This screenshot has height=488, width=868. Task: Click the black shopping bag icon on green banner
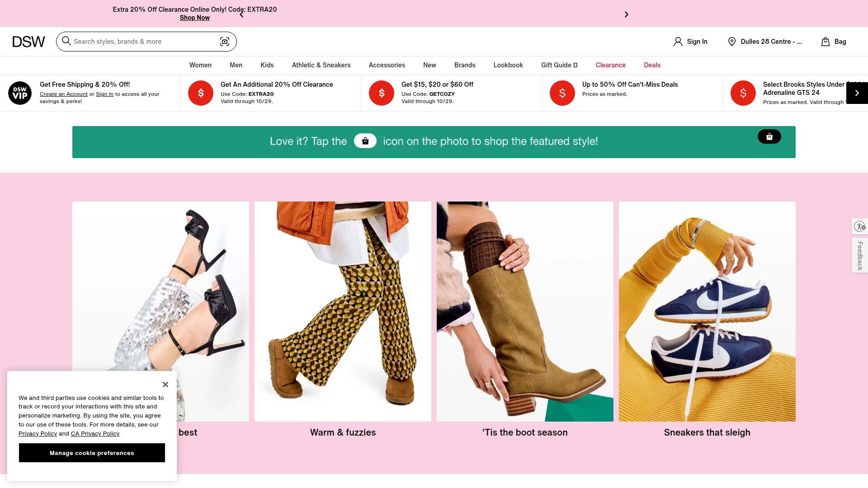pos(769,136)
